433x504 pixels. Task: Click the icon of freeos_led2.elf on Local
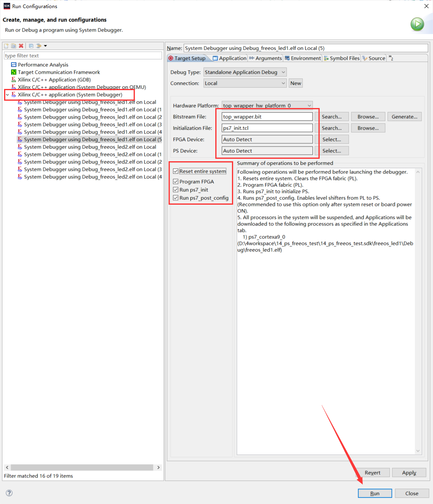pyautogui.click(x=20, y=147)
